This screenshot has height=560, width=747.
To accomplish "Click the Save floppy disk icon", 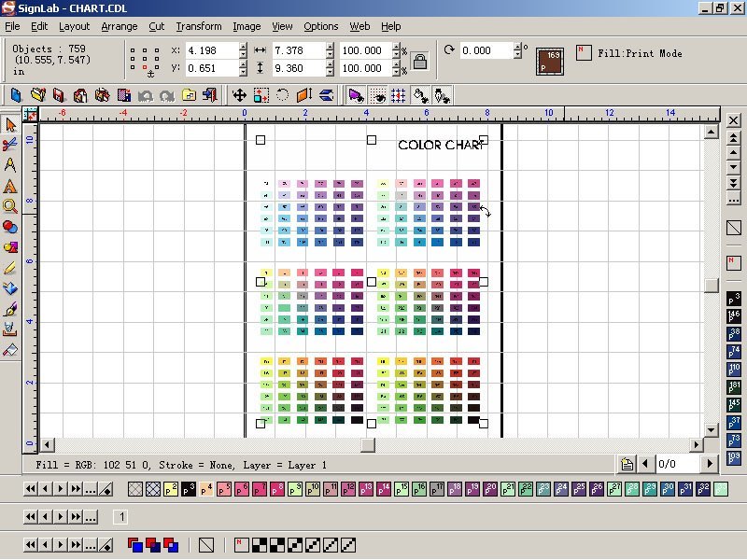I will [59, 95].
